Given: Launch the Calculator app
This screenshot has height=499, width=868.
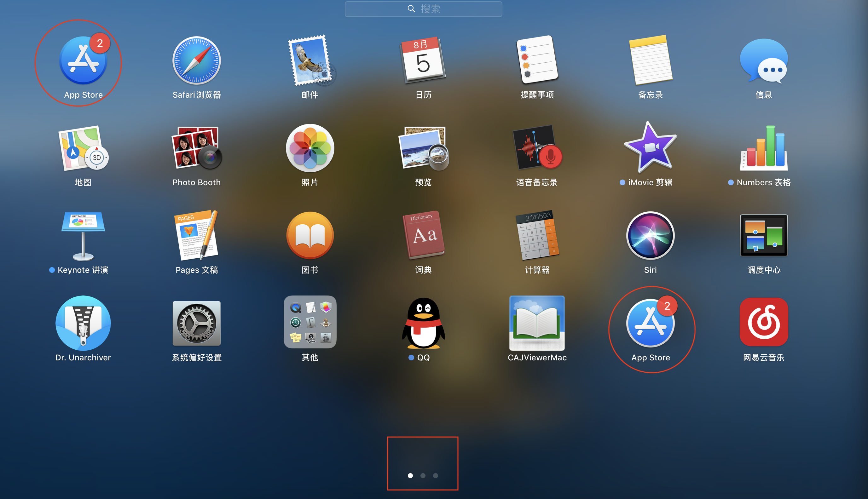Looking at the screenshot, I should coord(537,236).
